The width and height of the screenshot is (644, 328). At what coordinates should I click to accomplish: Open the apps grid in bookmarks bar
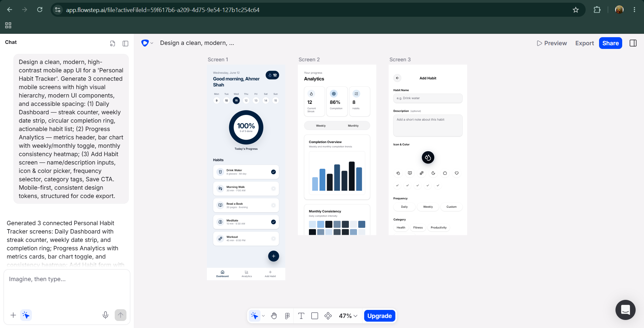(8, 25)
